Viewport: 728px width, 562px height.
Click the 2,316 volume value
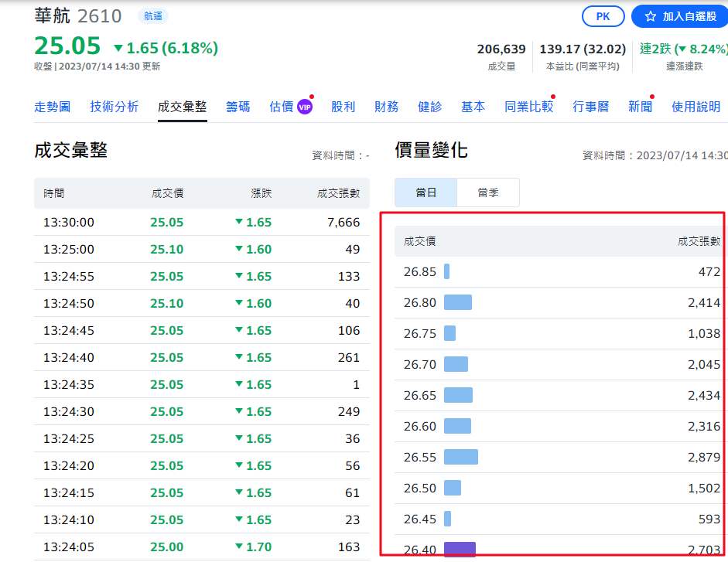click(x=704, y=427)
